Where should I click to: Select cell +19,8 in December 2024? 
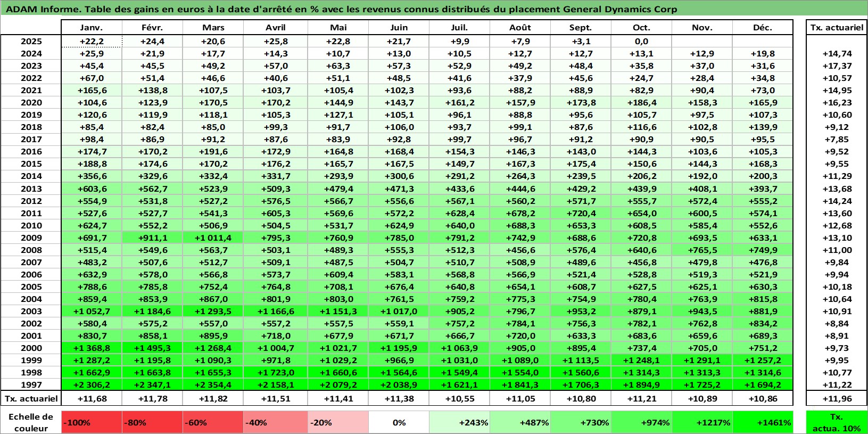(763, 53)
